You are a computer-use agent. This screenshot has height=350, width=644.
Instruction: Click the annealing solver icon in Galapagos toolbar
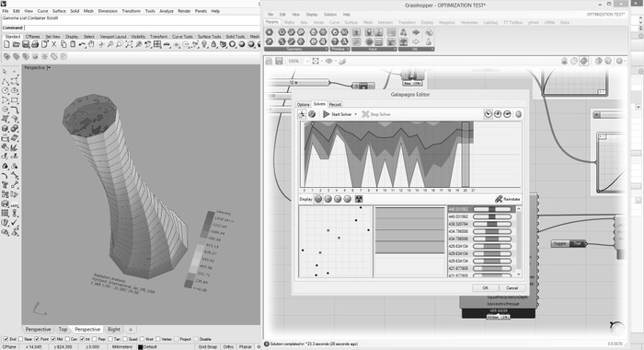point(312,114)
